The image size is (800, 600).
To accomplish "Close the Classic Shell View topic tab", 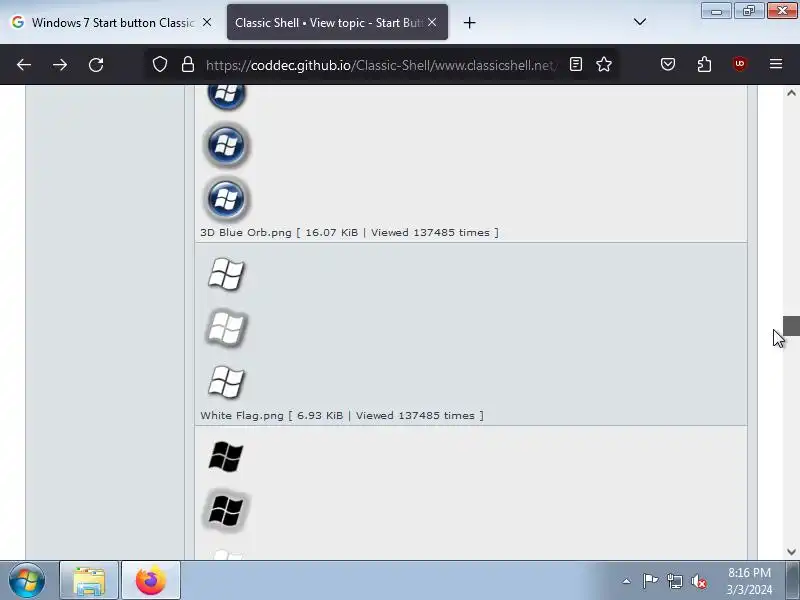I will [x=432, y=22].
